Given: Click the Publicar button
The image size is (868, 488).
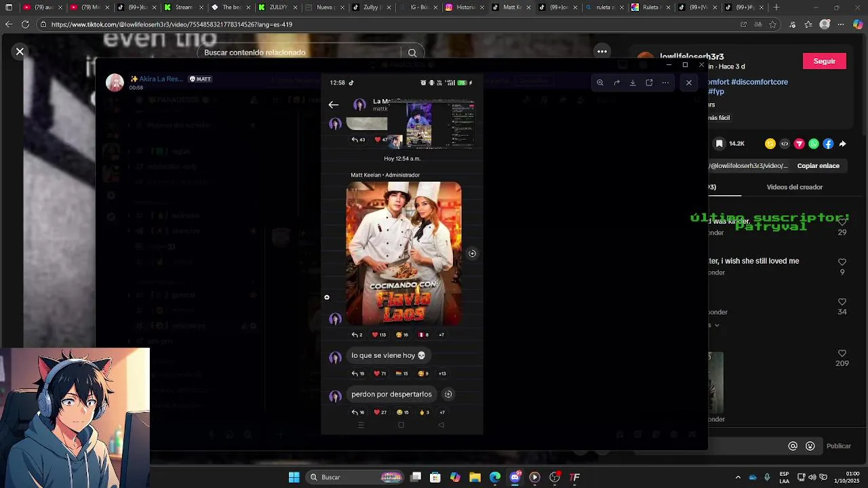Looking at the screenshot, I should tap(839, 446).
